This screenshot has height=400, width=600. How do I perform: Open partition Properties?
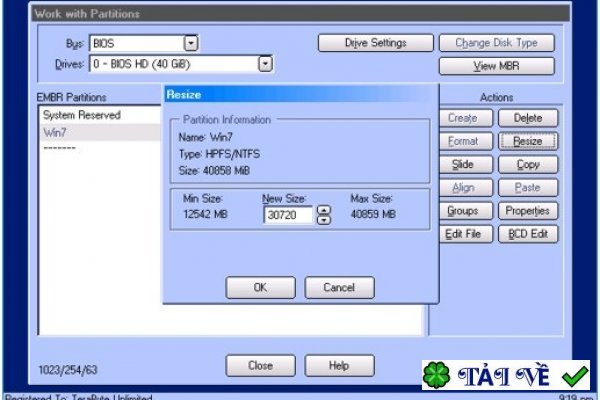coord(528,211)
